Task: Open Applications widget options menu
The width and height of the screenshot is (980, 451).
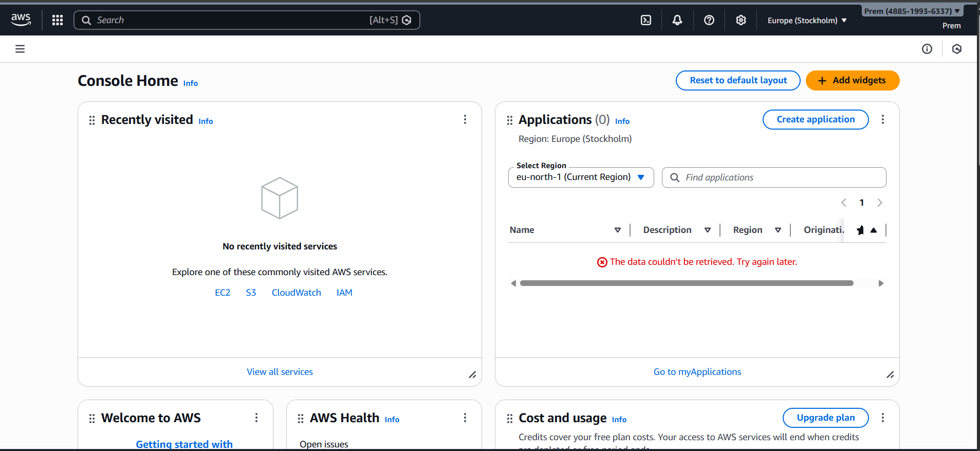Action: click(883, 119)
